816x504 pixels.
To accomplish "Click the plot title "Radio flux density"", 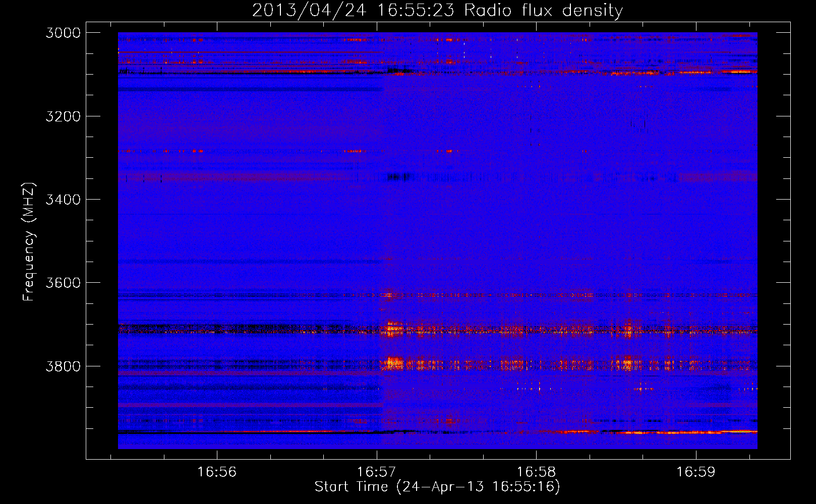I will (543, 11).
